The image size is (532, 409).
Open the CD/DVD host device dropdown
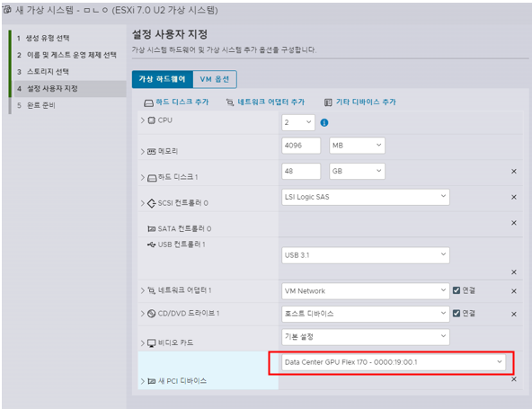[x=366, y=314]
